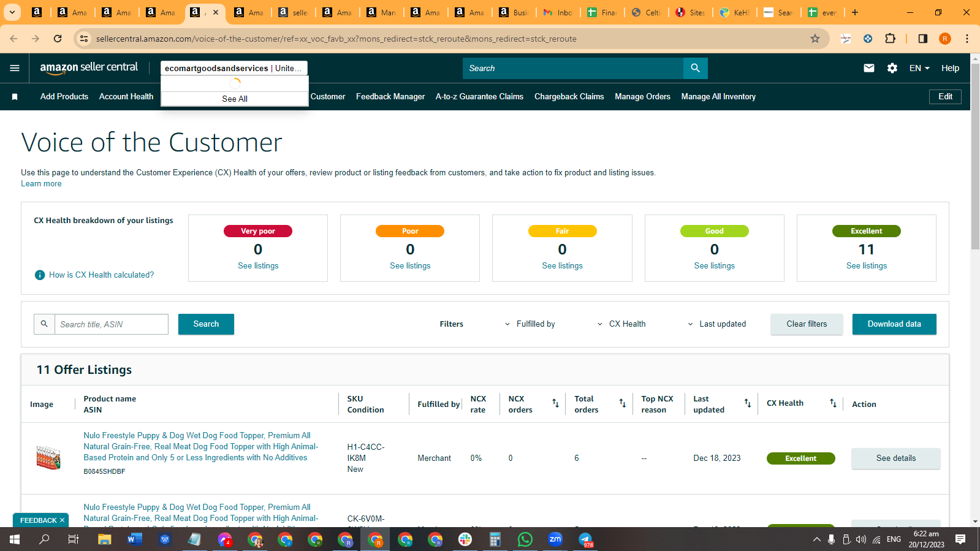This screenshot has width=980, height=551.
Task: Open the Chrome tab search dropdown arrow
Action: 12,12
